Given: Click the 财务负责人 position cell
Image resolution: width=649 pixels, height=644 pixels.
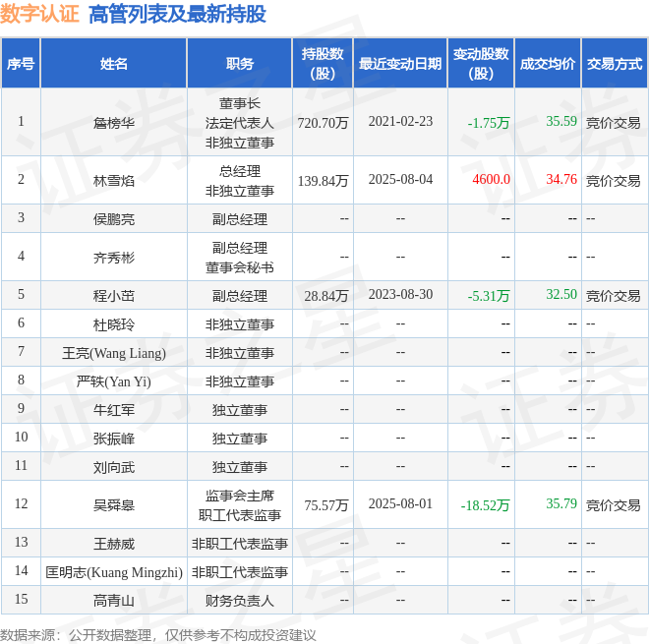Looking at the screenshot, I should coord(240,601).
